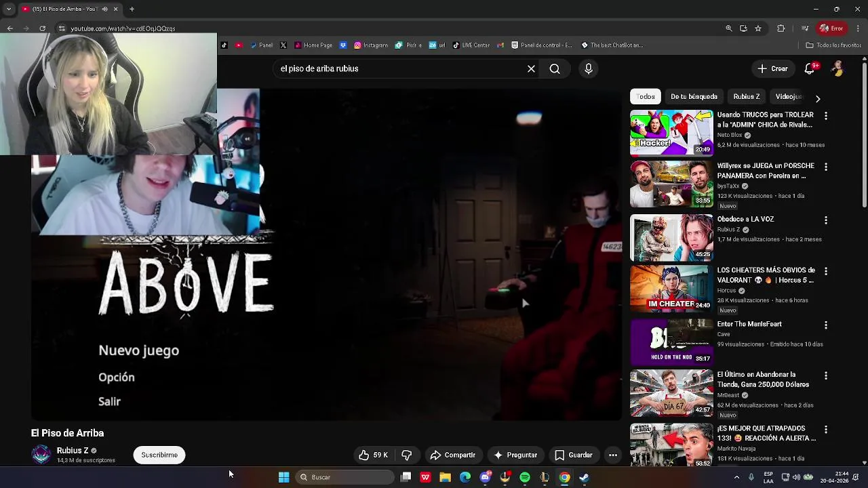Image resolution: width=868 pixels, height=488 pixels.
Task: Save the video with Guardar
Action: click(574, 455)
